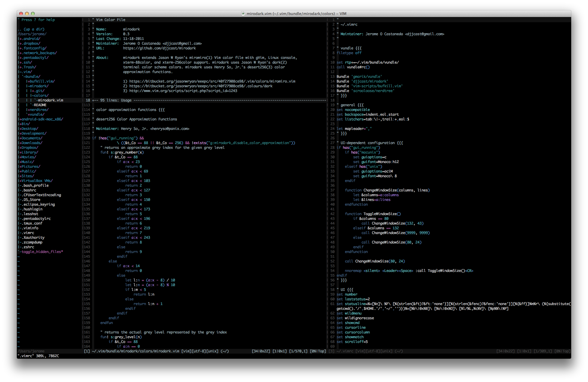Click the green zoom window button
Image resolution: width=588 pixels, height=382 pixels.
(33, 14)
